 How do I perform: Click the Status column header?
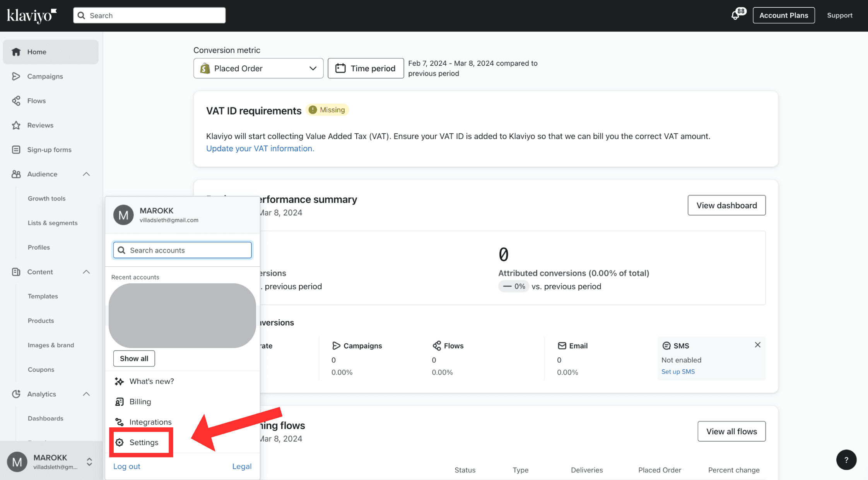pyautogui.click(x=465, y=470)
